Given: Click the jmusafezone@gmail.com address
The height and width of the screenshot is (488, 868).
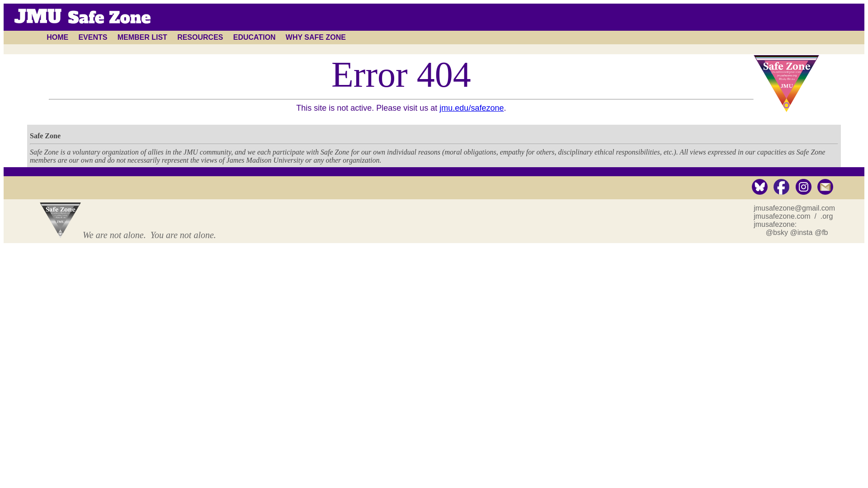Looking at the screenshot, I should (794, 208).
